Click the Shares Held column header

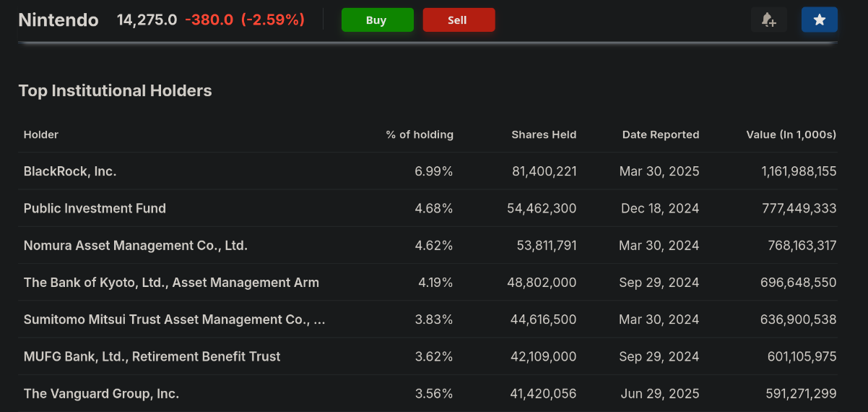point(544,134)
